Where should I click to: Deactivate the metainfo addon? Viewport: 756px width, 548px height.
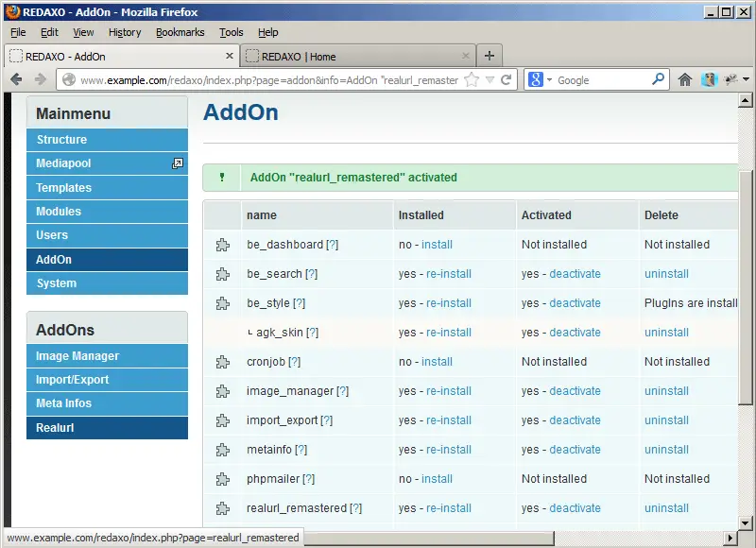point(576,450)
